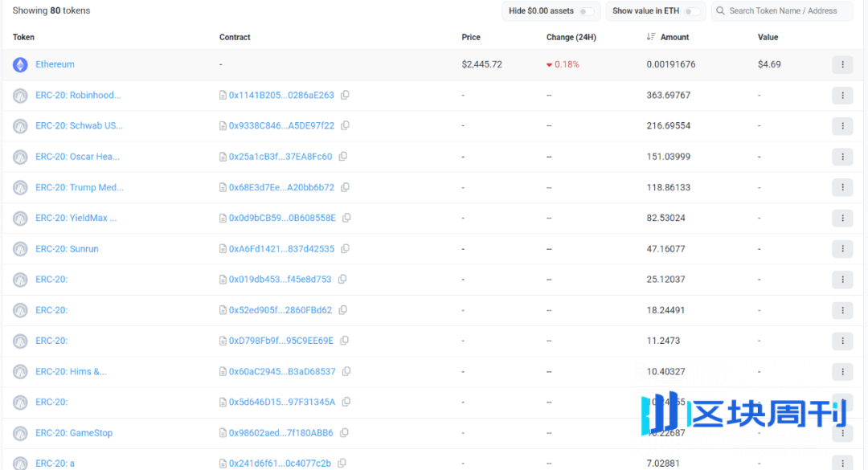This screenshot has height=470, width=868.
Task: Toggle Hide $0.00 assets switch
Action: (x=586, y=11)
